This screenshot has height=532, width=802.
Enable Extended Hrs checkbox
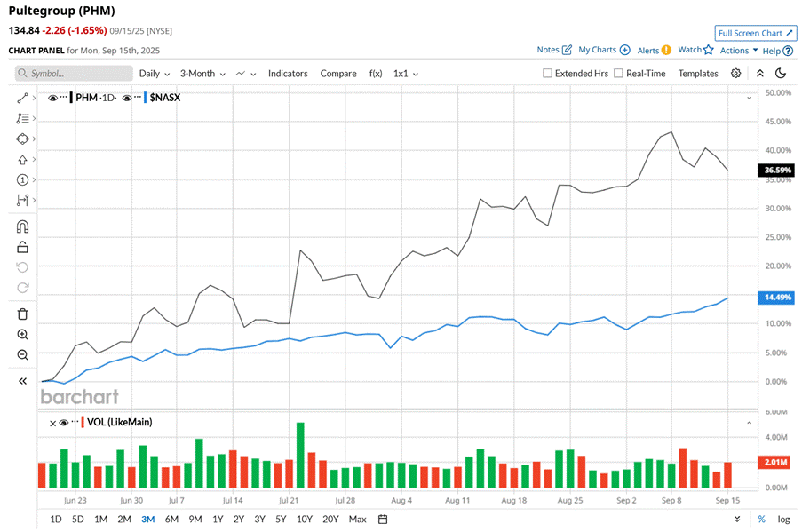547,73
